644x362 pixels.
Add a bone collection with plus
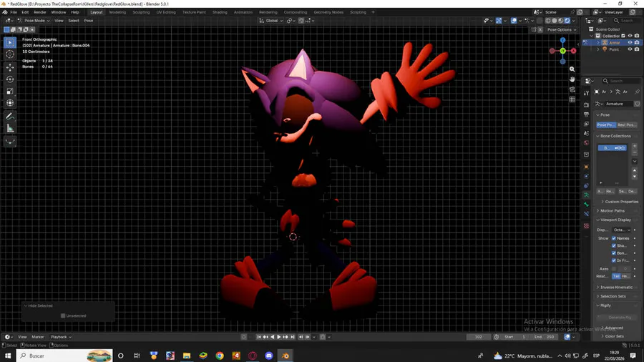635,146
